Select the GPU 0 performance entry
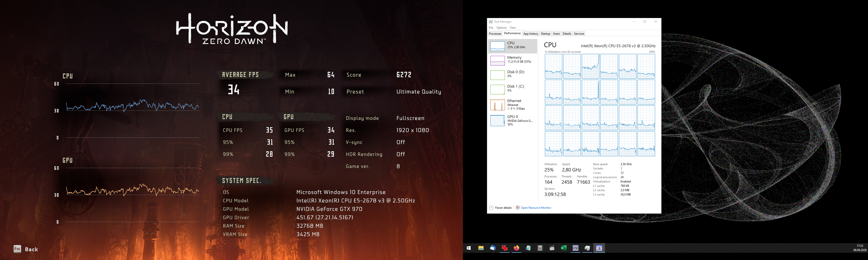Screen dimensions: 868x260 (512, 120)
